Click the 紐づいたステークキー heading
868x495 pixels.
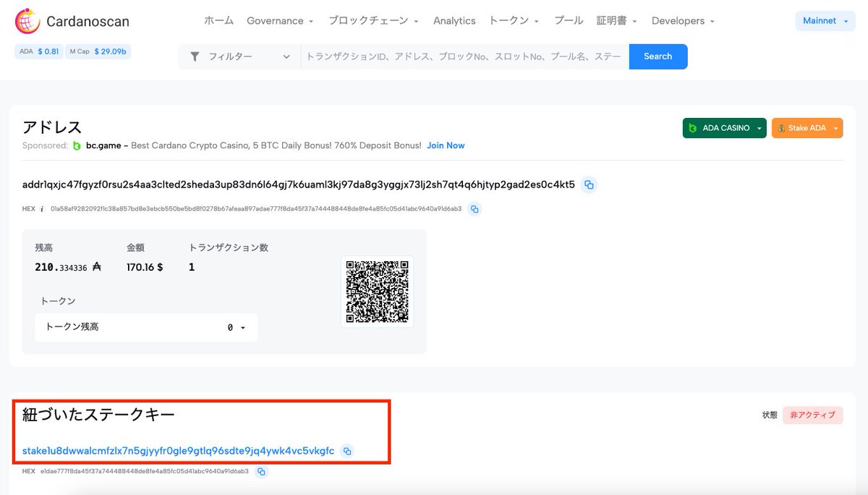[98, 415]
